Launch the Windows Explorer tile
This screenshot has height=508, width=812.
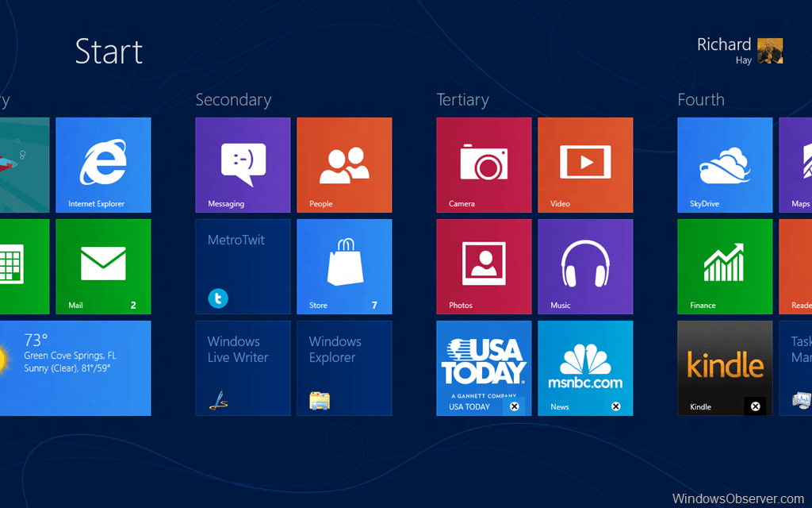pos(344,368)
